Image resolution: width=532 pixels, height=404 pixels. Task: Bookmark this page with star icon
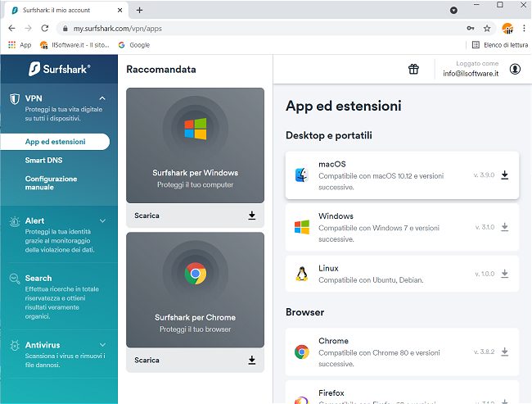point(487,28)
